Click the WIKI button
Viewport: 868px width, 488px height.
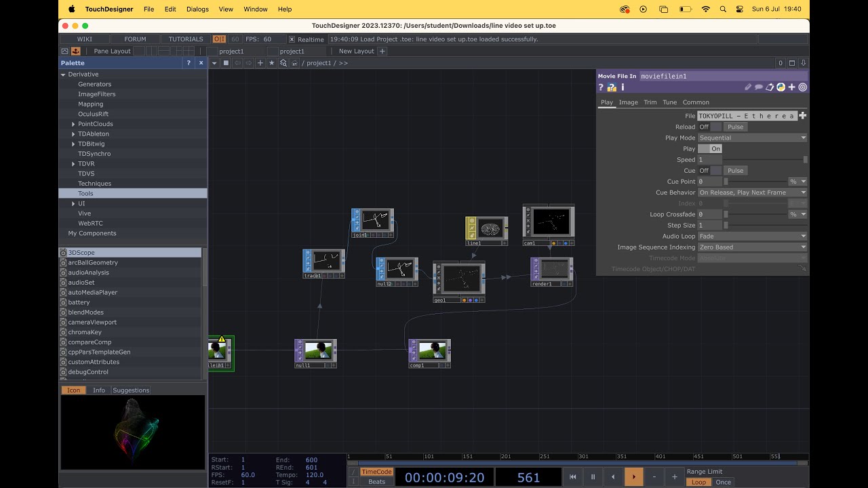(x=85, y=39)
